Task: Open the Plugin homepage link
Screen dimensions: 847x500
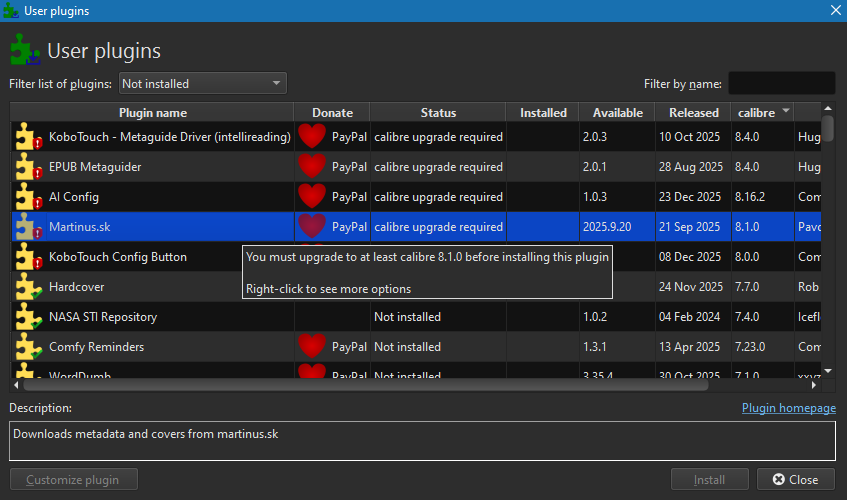Action: tap(789, 408)
